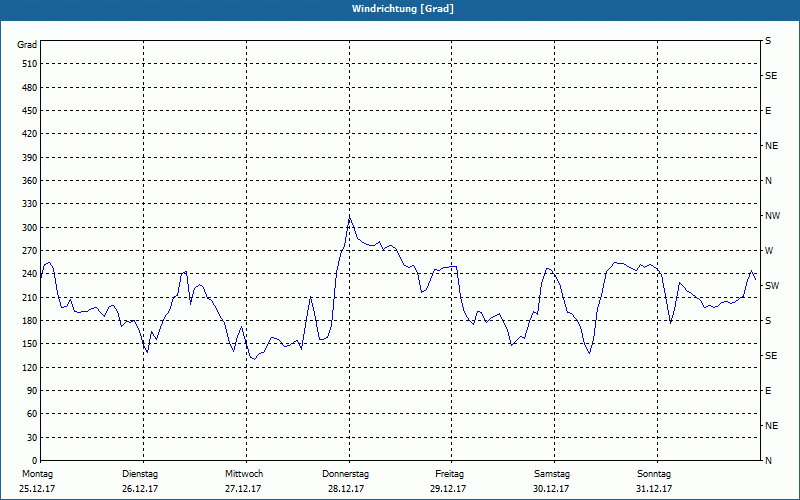Select the 330 degree axis label
The width and height of the screenshot is (800, 500).
coord(30,204)
